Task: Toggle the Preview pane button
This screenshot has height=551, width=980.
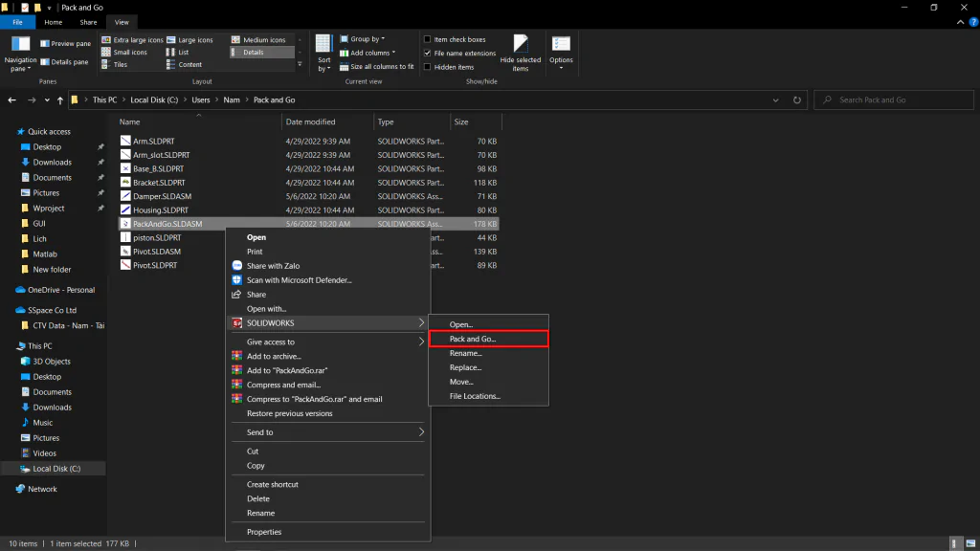Action: coord(66,44)
